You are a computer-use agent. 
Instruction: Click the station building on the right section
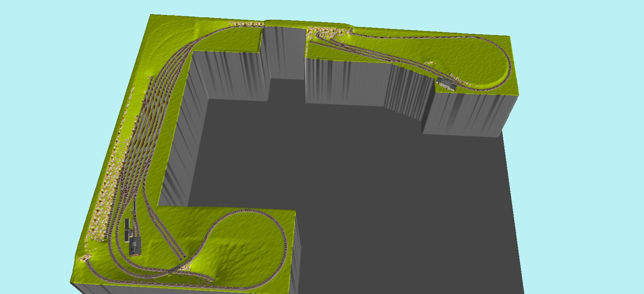(x=446, y=84)
